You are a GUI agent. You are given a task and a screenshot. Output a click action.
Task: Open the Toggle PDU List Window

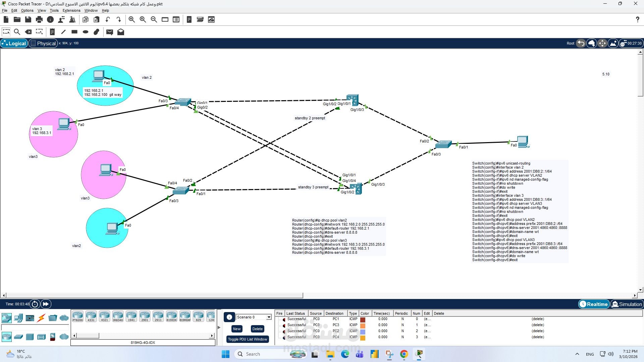click(248, 339)
